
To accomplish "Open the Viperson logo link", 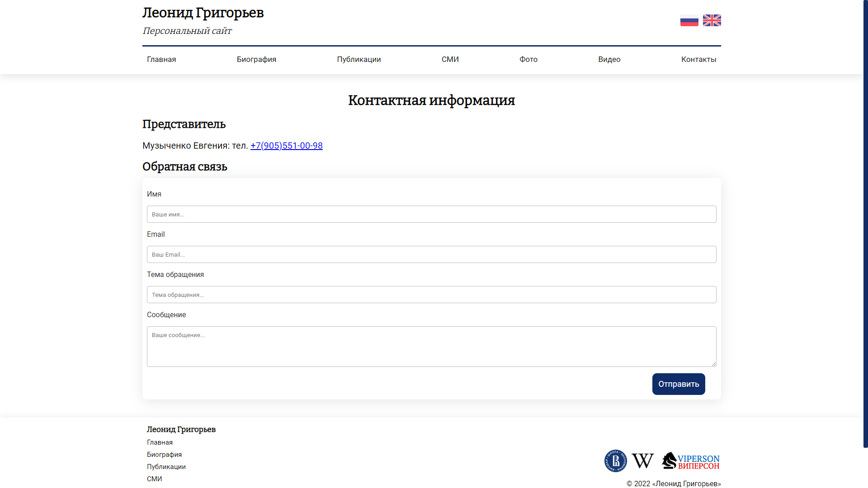I will (690, 461).
